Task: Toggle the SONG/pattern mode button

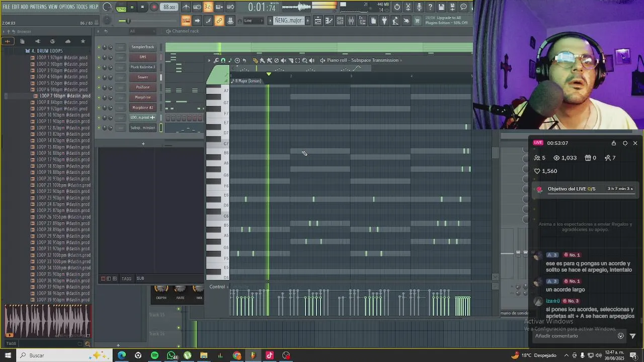Action: [121, 8]
